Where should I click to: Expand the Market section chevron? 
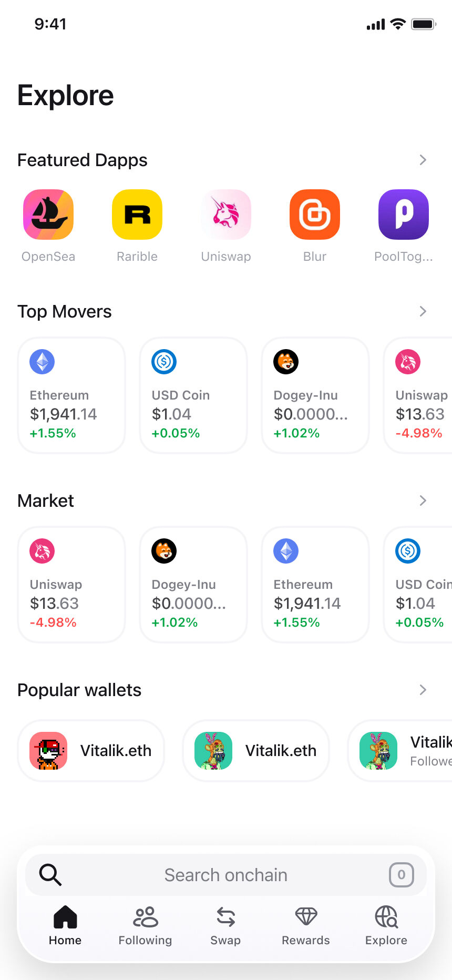(x=423, y=501)
